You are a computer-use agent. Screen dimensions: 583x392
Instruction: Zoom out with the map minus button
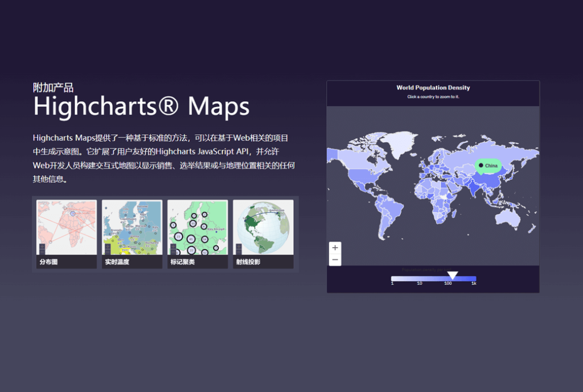point(335,259)
